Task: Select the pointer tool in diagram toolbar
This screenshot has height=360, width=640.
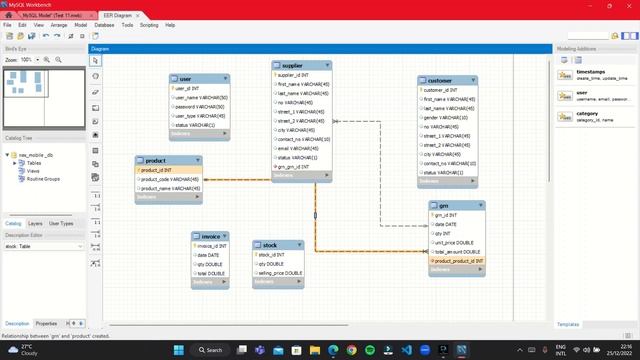Action: click(96, 61)
